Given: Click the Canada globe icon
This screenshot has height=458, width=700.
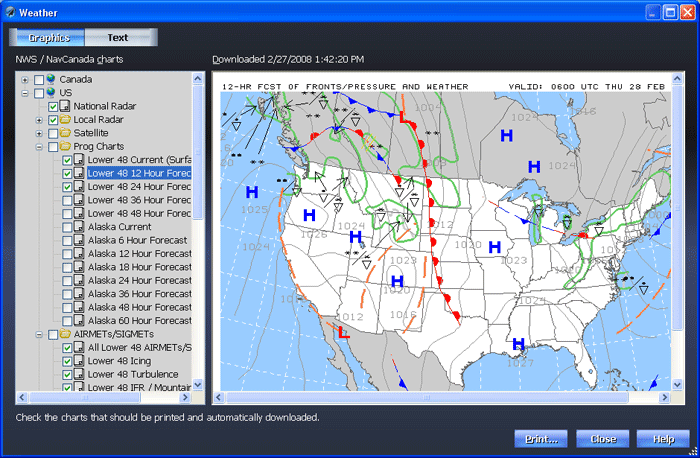Looking at the screenshot, I should point(51,79).
